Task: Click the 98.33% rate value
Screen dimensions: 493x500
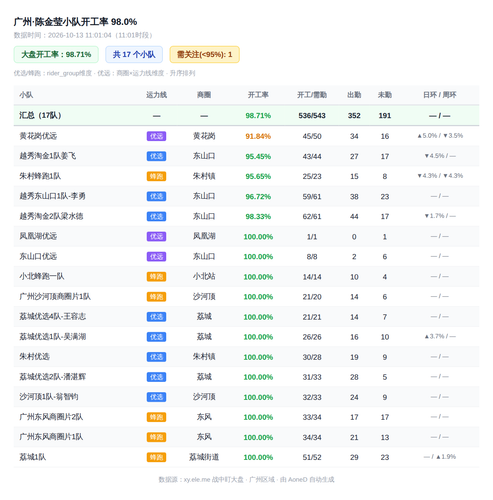Action: (258, 217)
